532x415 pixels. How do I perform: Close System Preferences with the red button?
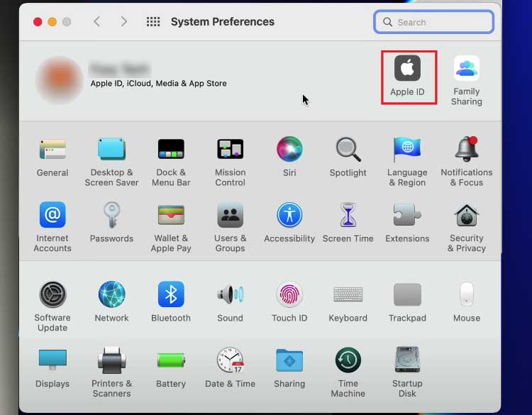pos(38,22)
